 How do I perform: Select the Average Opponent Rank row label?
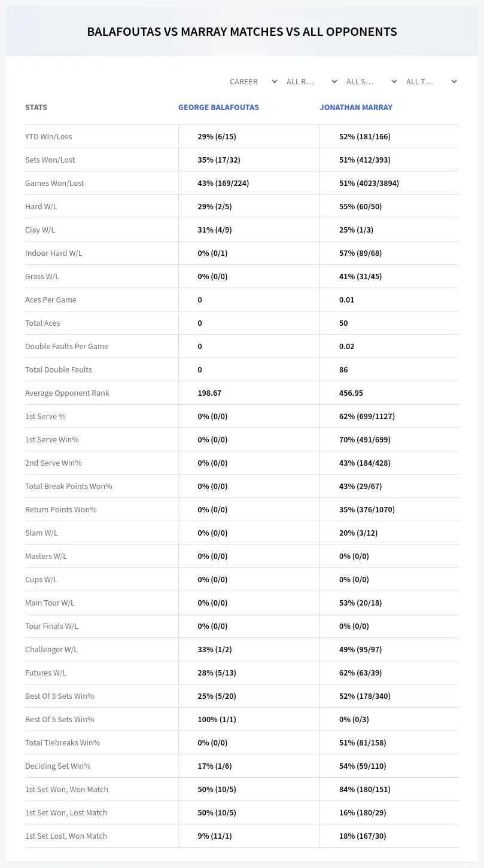[x=67, y=393]
